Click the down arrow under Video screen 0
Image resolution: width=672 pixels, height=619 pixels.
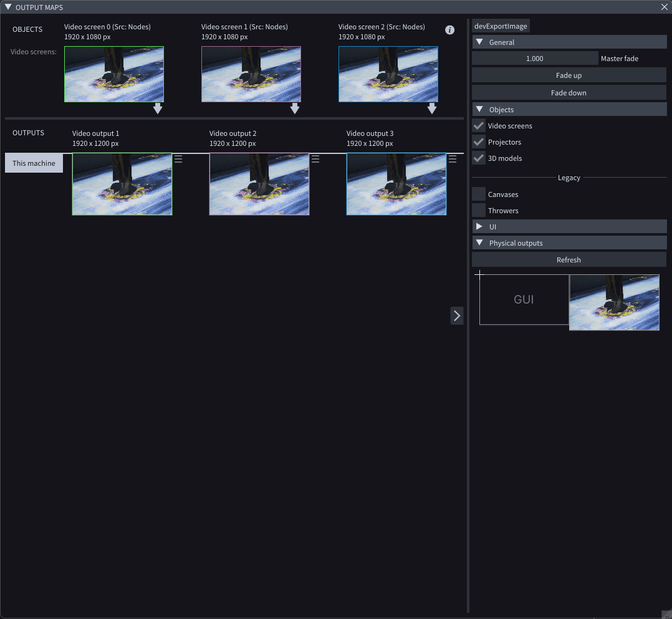[158, 108]
